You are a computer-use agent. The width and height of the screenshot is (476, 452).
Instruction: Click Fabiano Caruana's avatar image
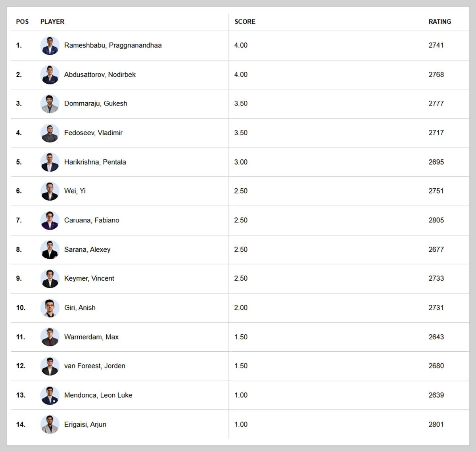50,220
